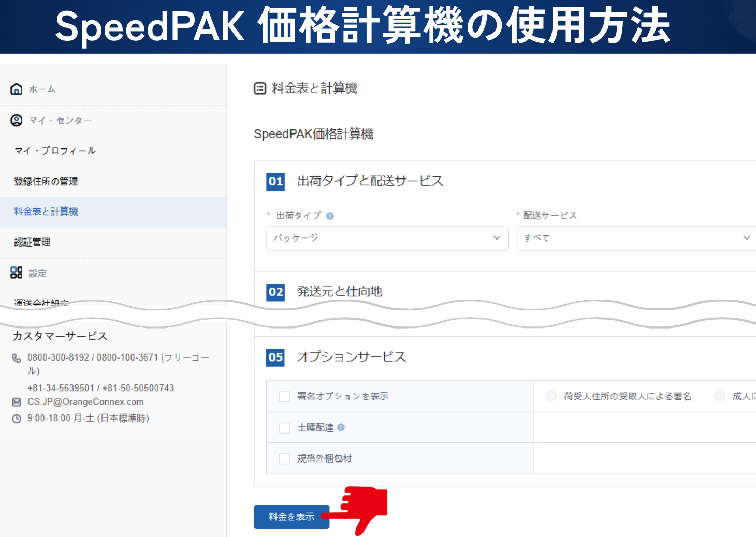Viewport: 756px width, 537px height.
Task: Click the 9:00-18:00 月-土 hours text
Action: click(88, 418)
